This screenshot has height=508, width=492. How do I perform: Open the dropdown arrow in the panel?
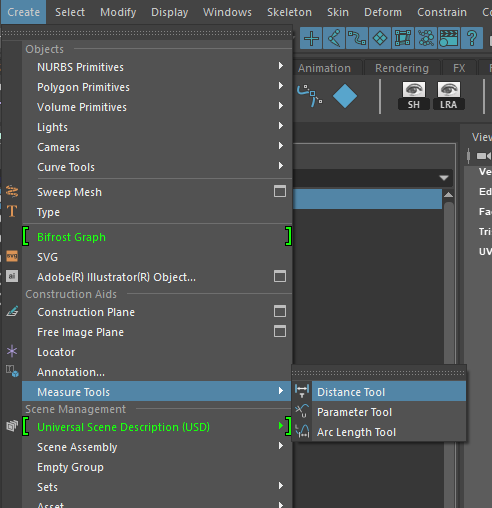(444, 178)
